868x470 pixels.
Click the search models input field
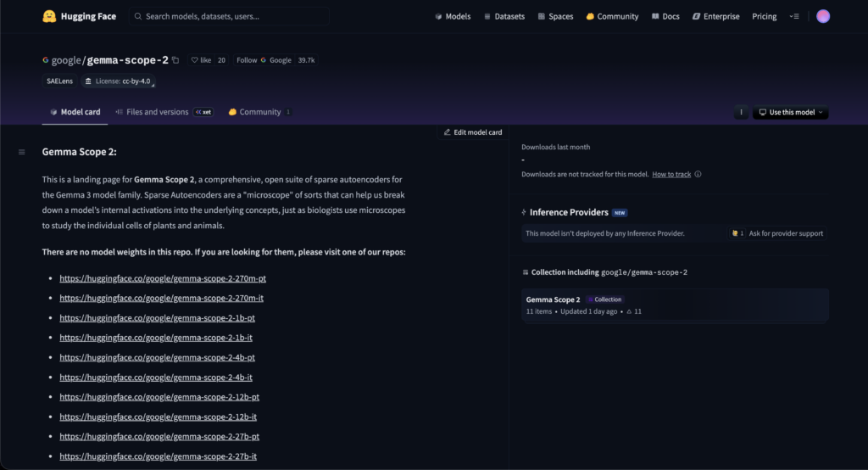click(229, 16)
